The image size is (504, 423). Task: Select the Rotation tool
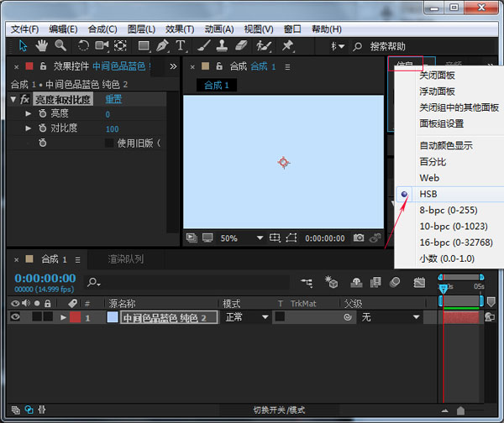pos(83,45)
